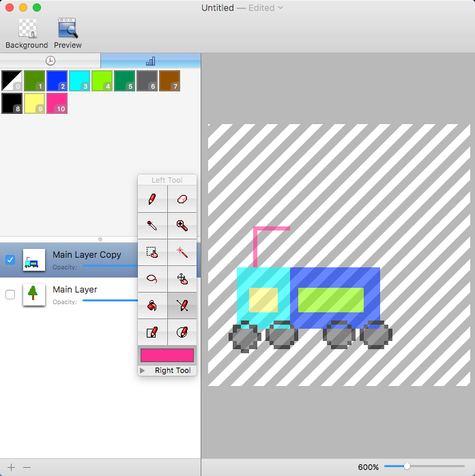This screenshot has width=475, height=476.
Task: Remove layer using the minus button
Action: coord(27,468)
